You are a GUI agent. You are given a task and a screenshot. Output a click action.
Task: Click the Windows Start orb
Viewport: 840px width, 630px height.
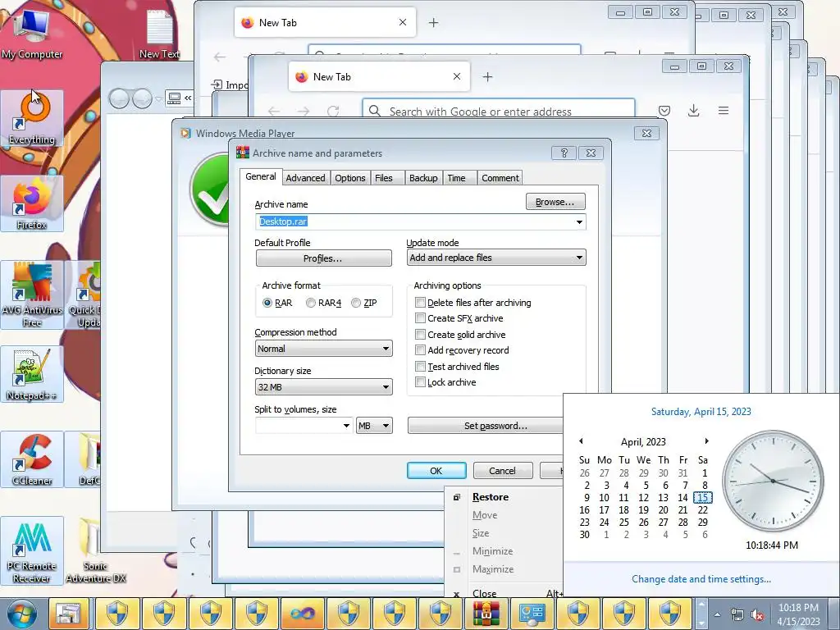22,614
